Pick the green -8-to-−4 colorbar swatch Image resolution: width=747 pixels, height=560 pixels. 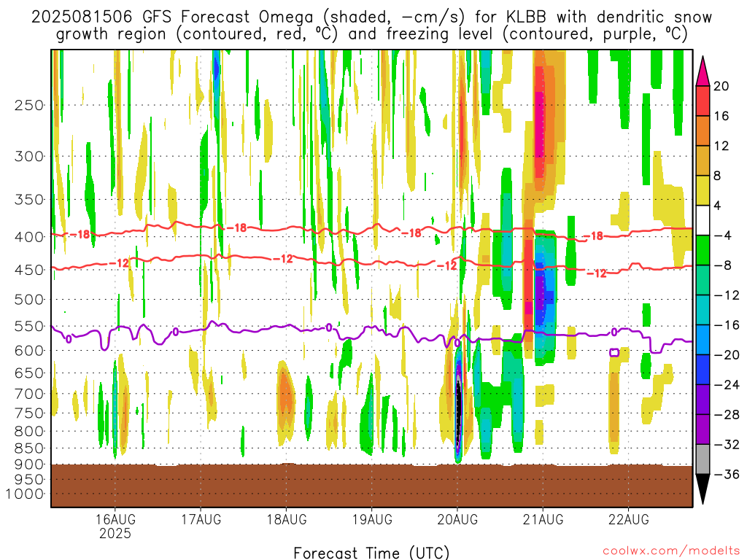(x=703, y=250)
